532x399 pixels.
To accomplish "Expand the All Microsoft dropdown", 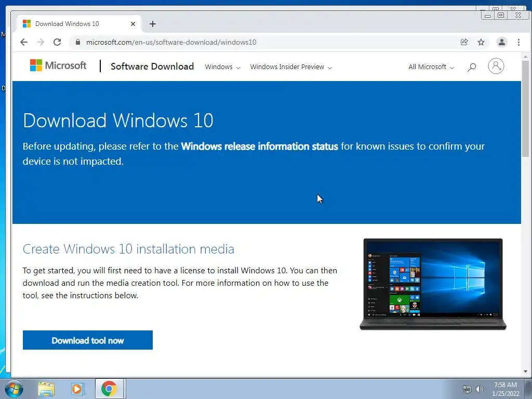I will (x=431, y=67).
